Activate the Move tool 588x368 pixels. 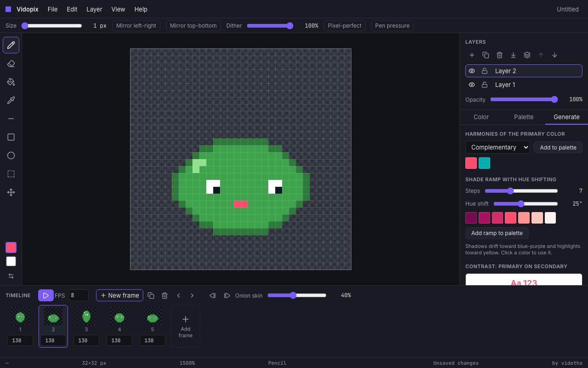coord(11,192)
